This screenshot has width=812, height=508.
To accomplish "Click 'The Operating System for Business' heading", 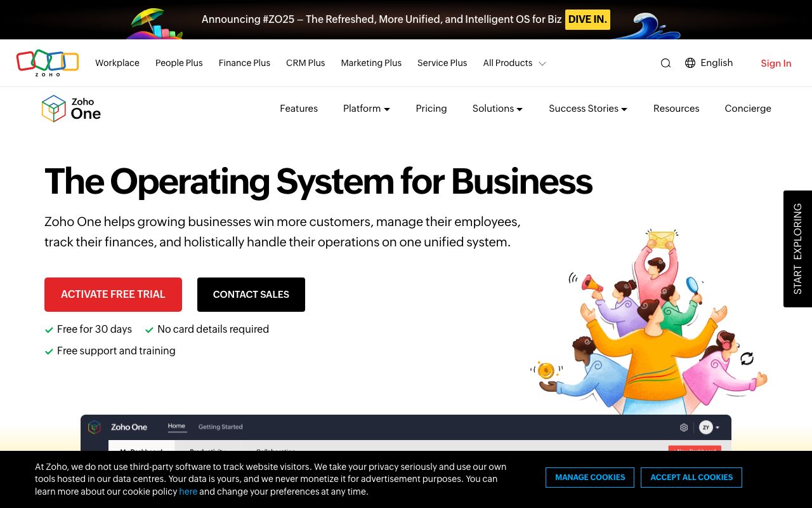I will click(x=318, y=182).
